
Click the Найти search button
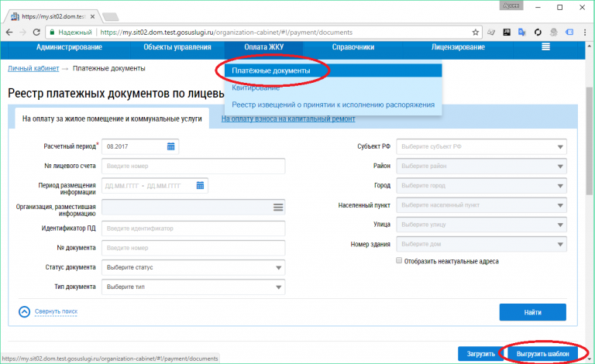pos(532,312)
